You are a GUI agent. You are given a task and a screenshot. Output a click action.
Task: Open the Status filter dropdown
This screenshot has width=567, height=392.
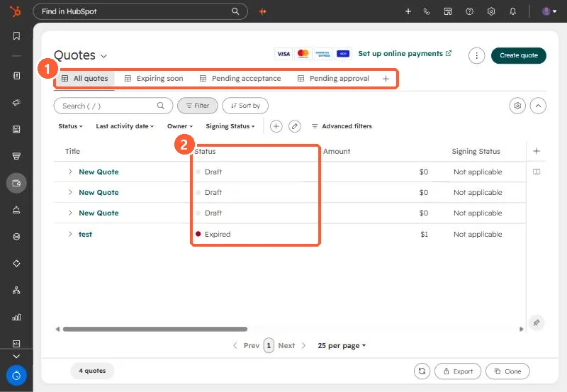(x=70, y=126)
